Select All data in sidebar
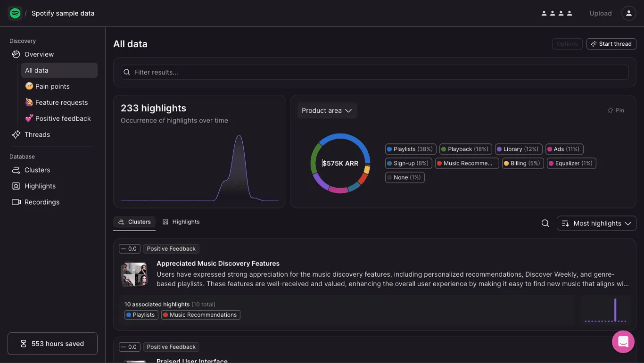The height and width of the screenshot is (363, 644). (59, 70)
